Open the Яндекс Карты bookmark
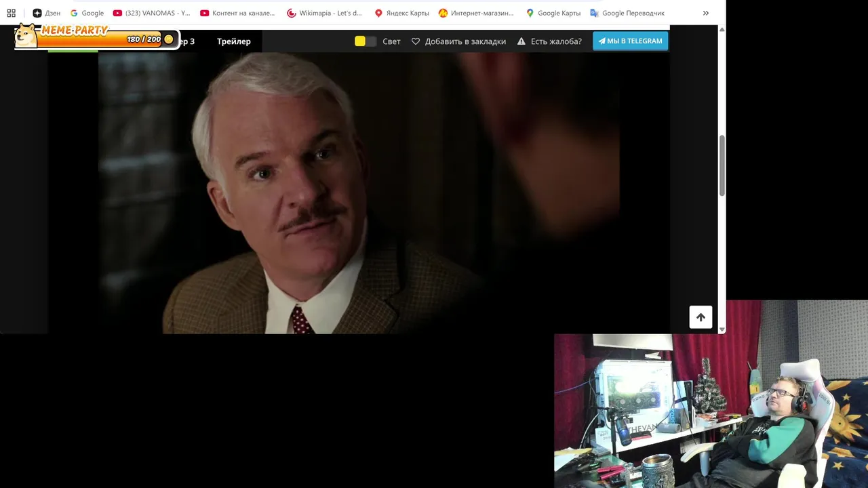Image resolution: width=868 pixels, height=488 pixels. 402,13
